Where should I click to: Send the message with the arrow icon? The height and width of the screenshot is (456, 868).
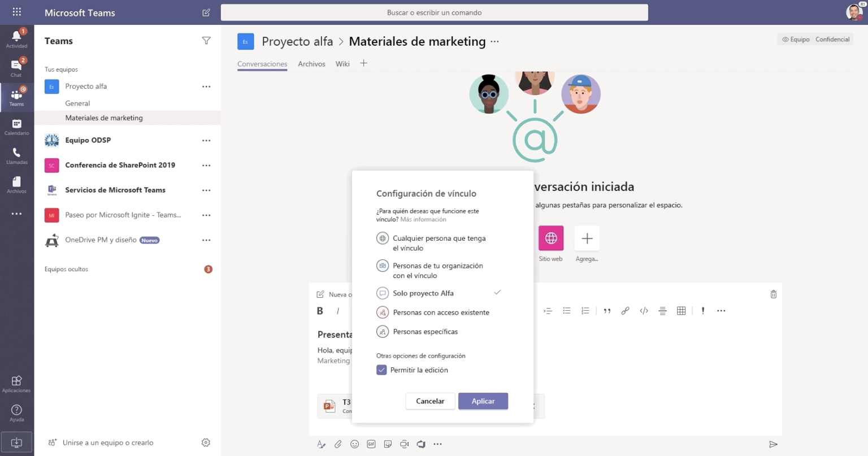point(773,444)
